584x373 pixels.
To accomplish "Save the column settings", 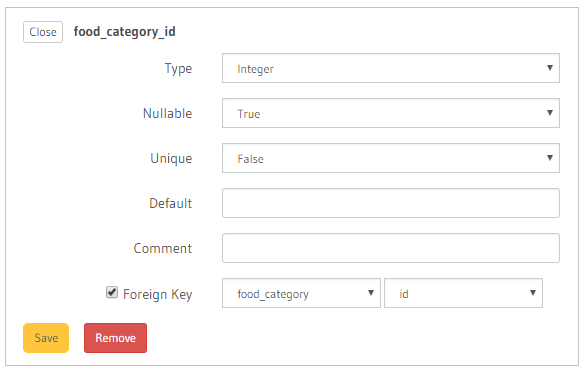I will [46, 338].
